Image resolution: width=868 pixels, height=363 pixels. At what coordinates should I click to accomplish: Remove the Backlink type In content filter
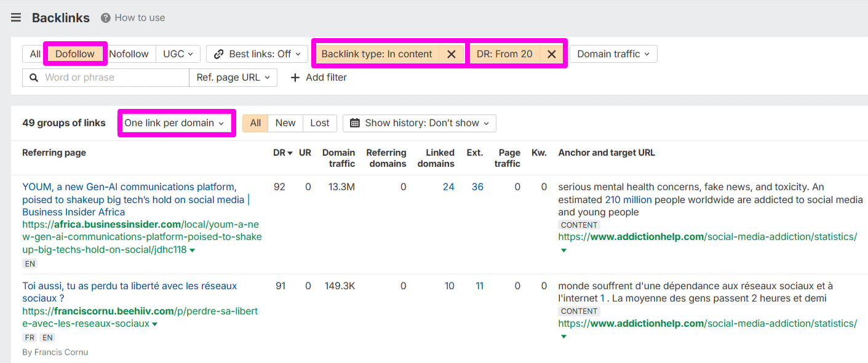(451, 54)
